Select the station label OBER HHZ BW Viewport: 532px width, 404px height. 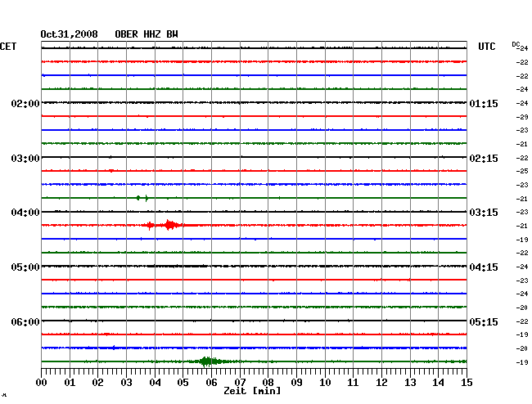click(x=147, y=34)
